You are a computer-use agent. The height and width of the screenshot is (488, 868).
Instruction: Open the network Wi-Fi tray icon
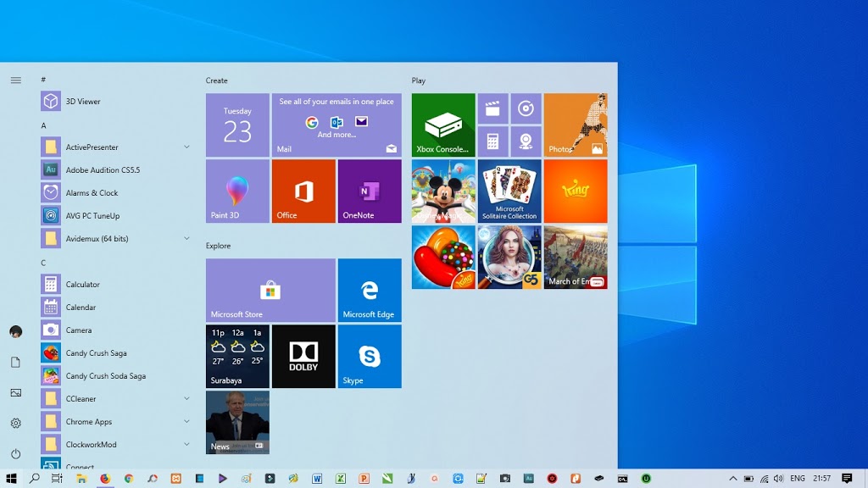[x=764, y=479]
